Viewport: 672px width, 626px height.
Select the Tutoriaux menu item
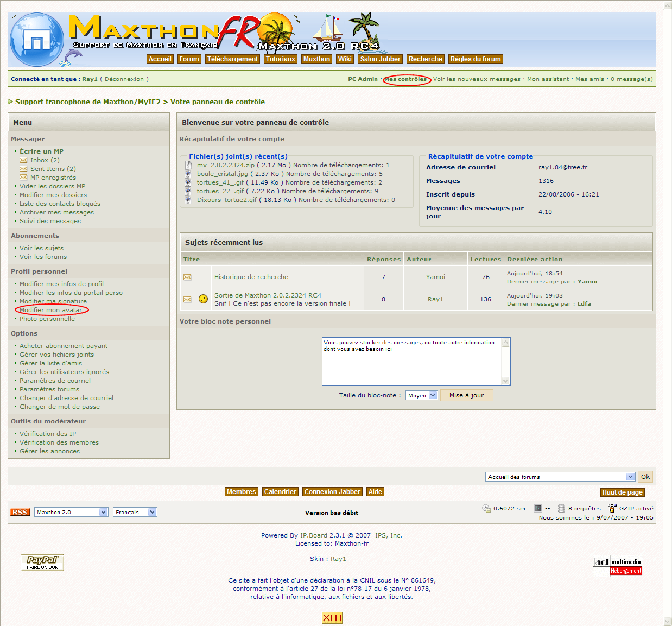pos(281,59)
